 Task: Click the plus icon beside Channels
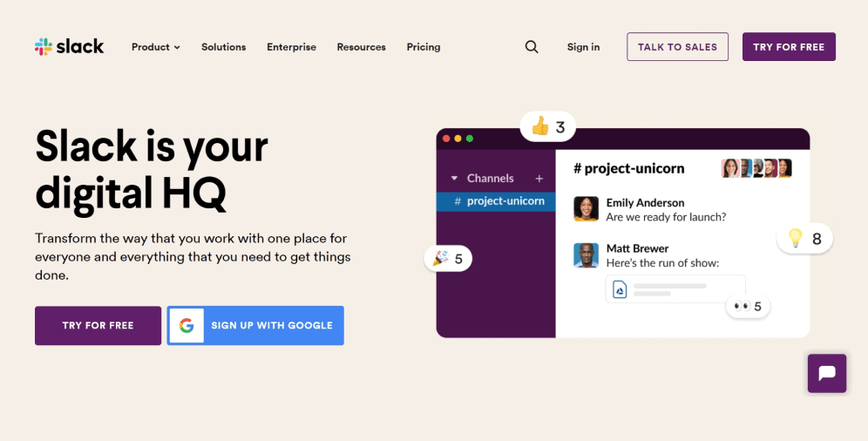pos(539,178)
